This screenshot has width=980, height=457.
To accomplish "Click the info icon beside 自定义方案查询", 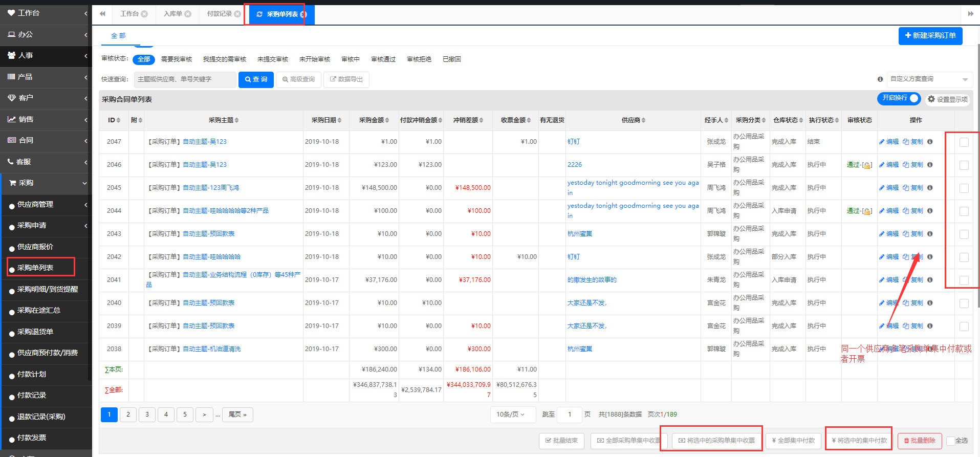I will point(880,79).
